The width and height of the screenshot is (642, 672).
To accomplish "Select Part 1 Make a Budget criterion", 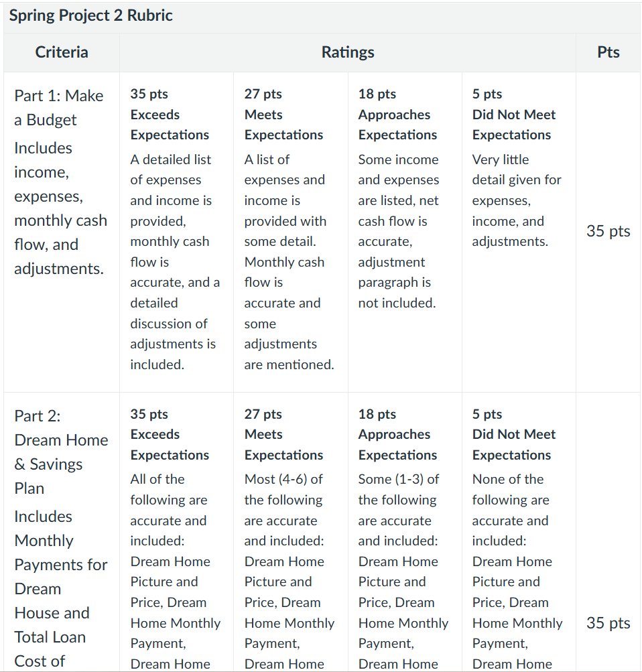I will point(62,232).
